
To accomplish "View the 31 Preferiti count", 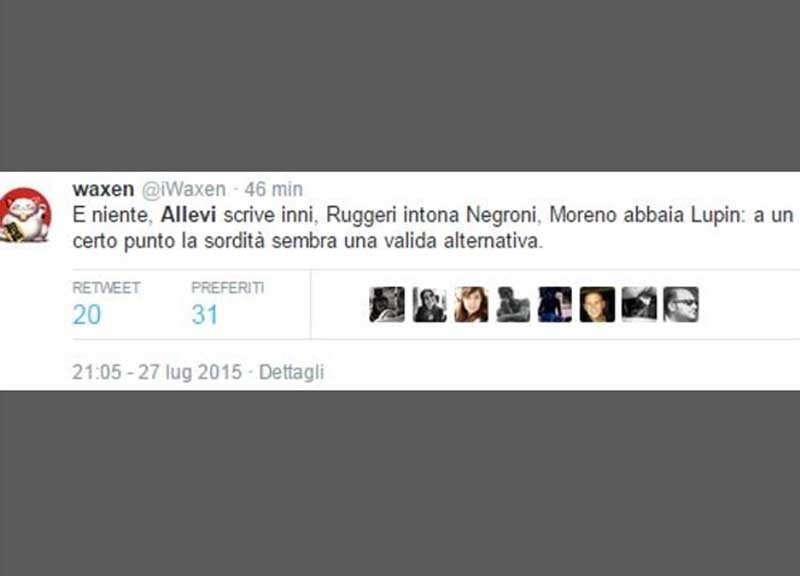I will [x=205, y=315].
